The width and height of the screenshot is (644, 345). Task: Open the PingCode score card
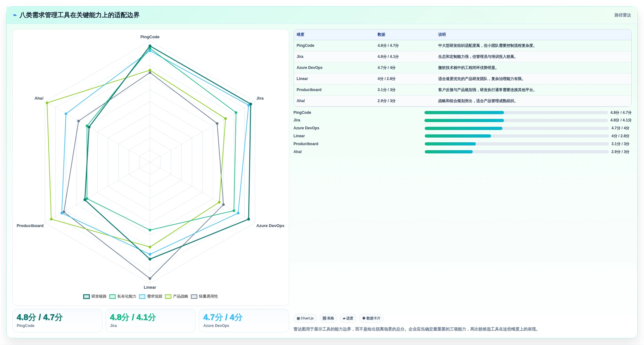point(57,321)
